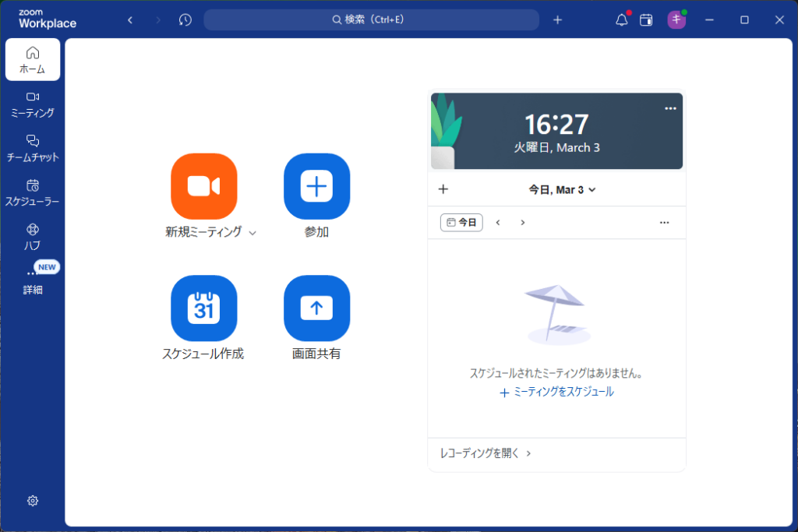
Task: Open the Scheduler (スケジューラー) sidebar tab
Action: click(x=33, y=192)
